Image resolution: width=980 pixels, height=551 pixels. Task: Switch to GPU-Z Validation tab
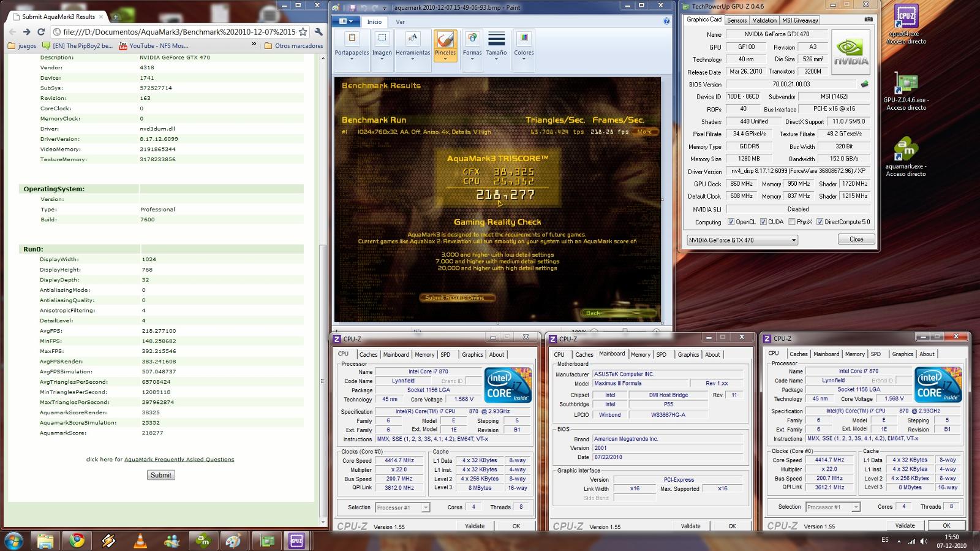[x=764, y=20]
